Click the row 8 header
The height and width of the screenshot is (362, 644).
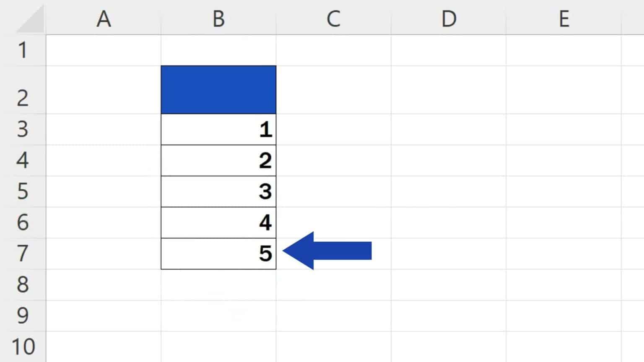point(23,285)
